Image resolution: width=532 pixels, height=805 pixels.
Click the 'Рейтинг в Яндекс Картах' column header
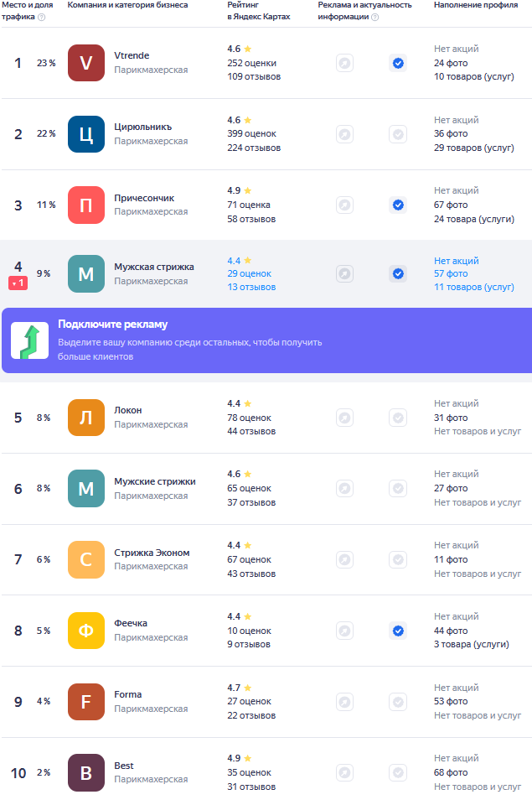[259, 11]
